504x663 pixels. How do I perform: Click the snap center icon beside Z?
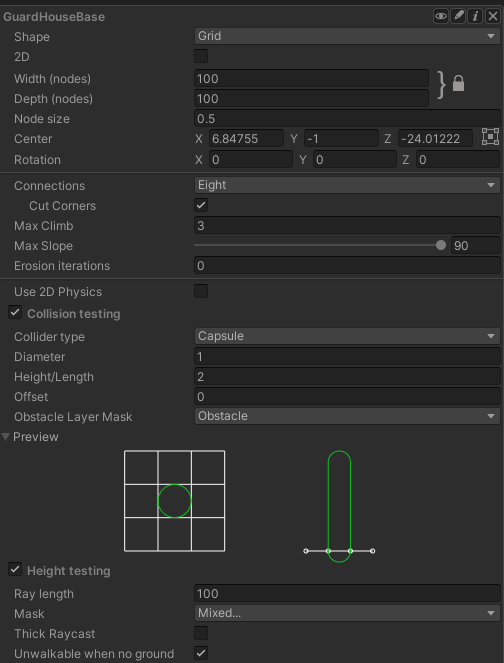pyautogui.click(x=490, y=137)
